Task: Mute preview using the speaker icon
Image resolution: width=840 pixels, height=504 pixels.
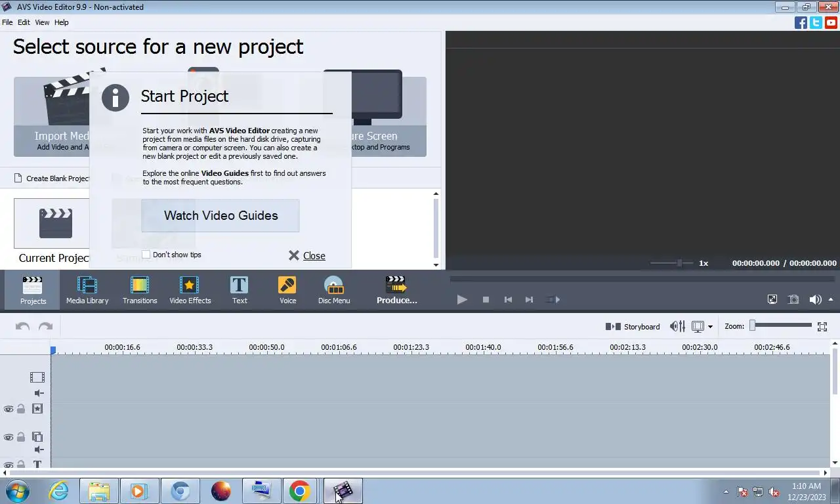Action: (815, 299)
